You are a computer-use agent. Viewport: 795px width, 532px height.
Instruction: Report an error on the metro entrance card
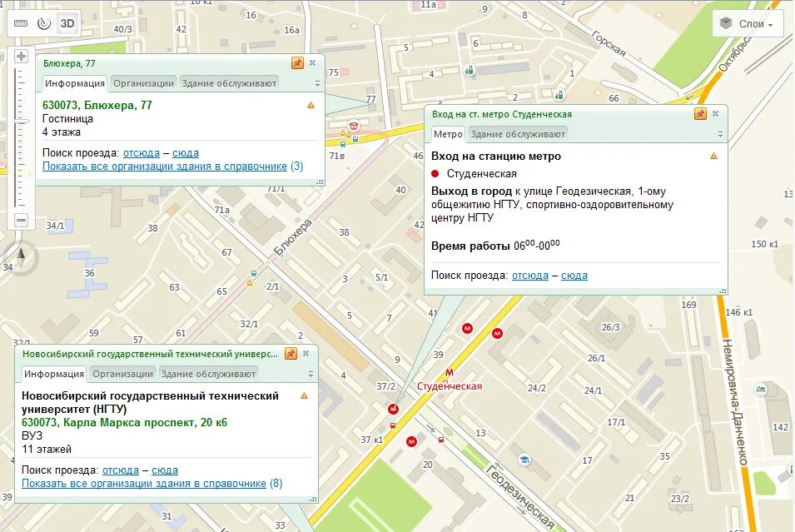[714, 156]
